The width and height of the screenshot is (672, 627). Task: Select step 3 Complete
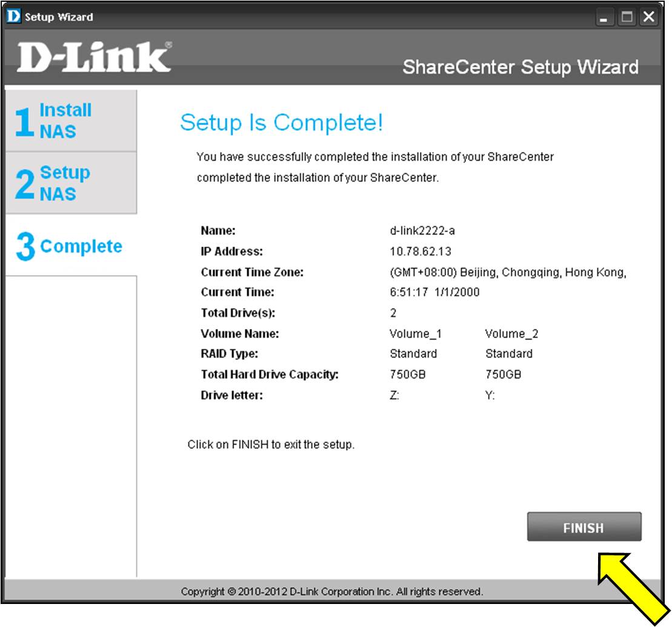pos(71,245)
